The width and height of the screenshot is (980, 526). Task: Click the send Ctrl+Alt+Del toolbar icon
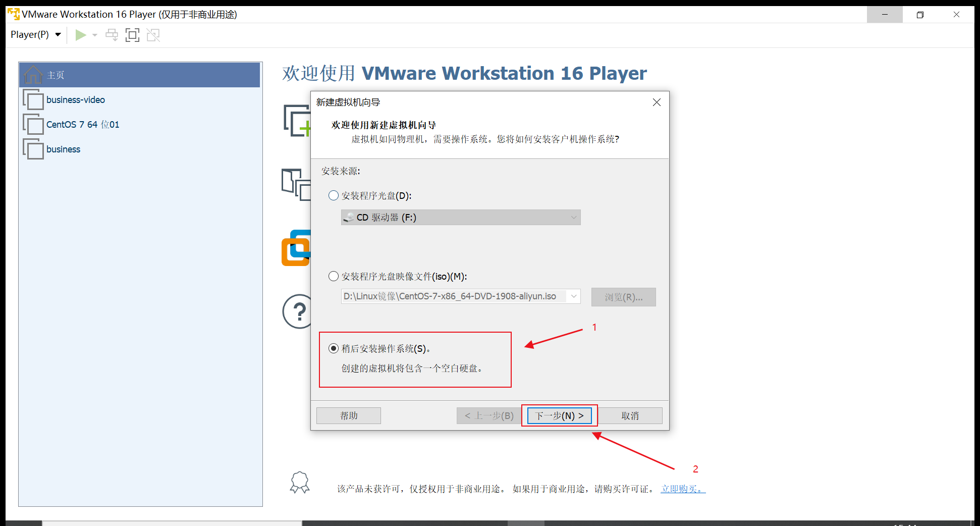tap(112, 35)
